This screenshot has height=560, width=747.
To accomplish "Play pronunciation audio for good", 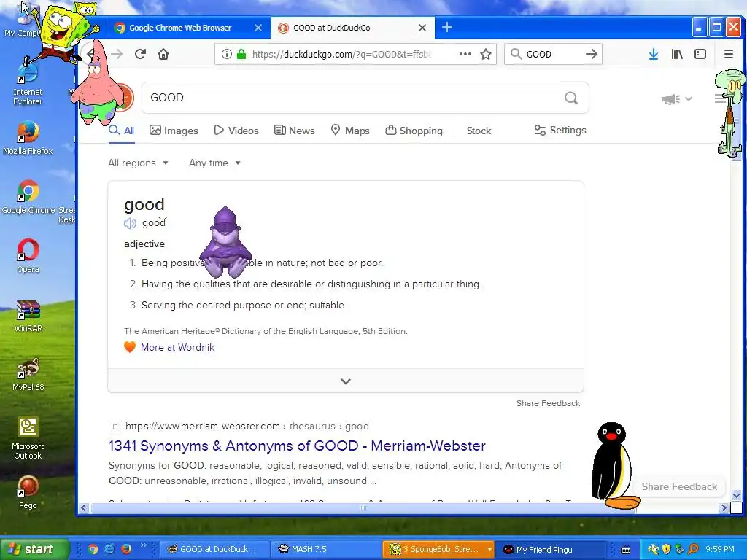I will (x=130, y=223).
